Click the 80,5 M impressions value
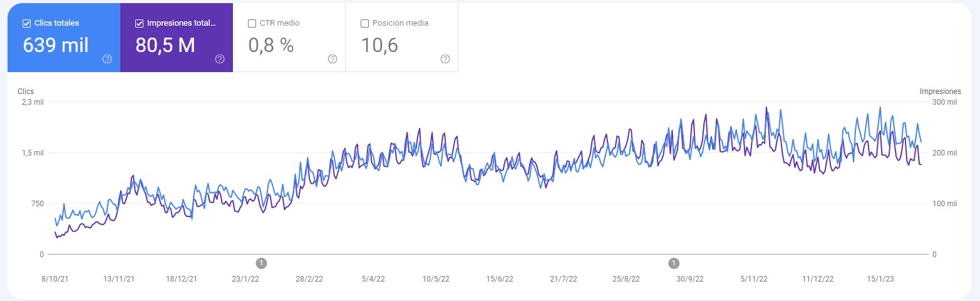 (165, 45)
